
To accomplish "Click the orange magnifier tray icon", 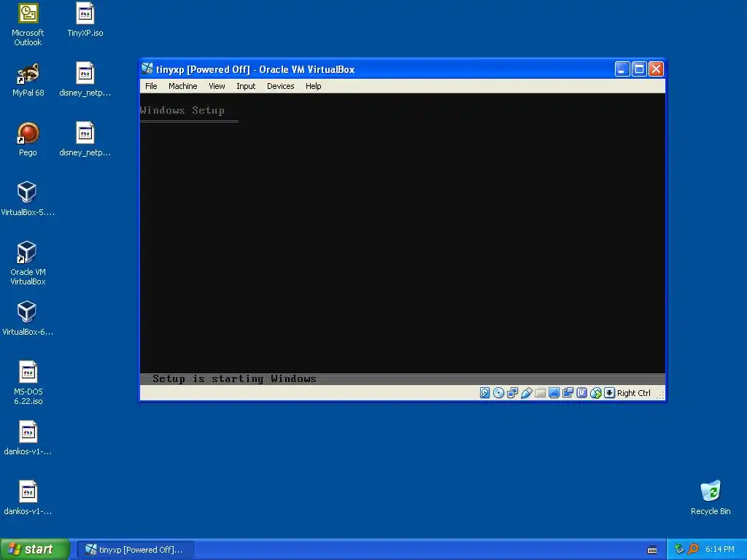I will click(693, 549).
